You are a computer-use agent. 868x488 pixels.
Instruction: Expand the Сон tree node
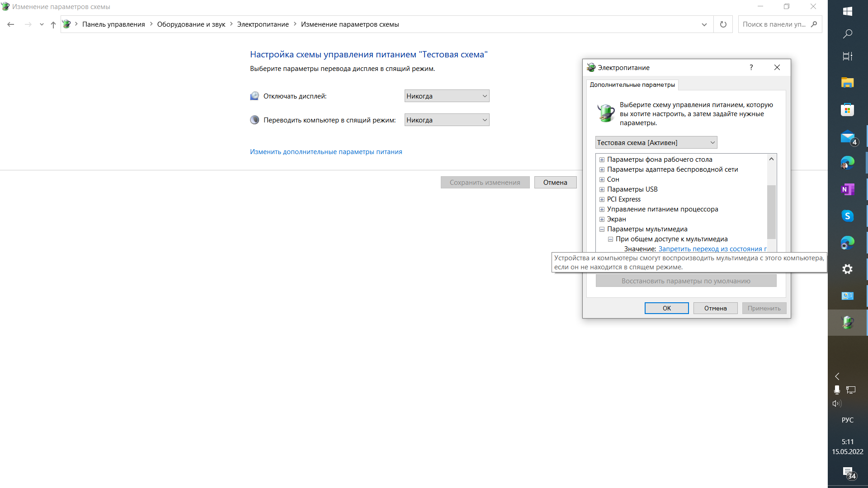click(x=602, y=179)
